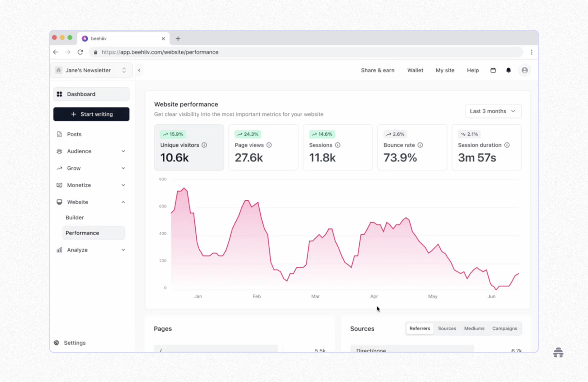Switch to the Campaigns tab

tap(505, 328)
